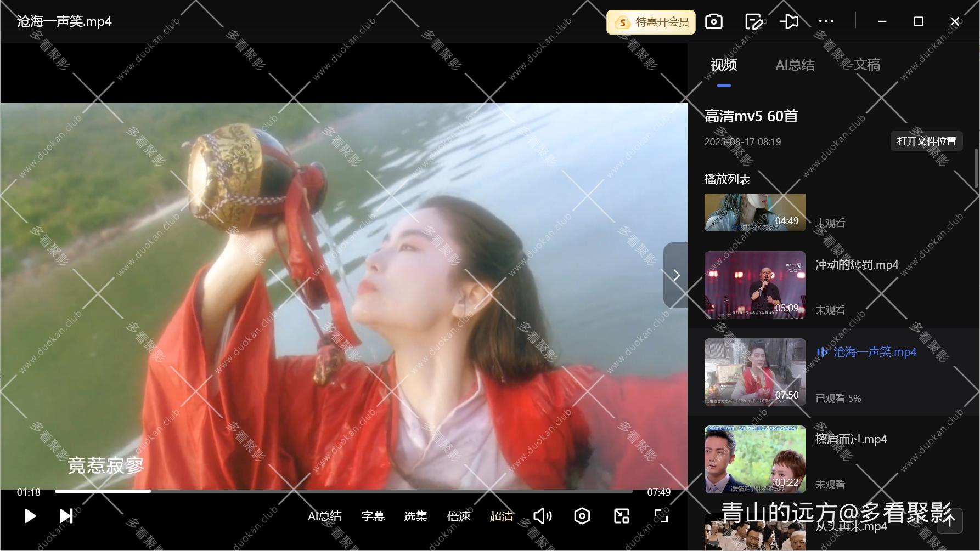980x551 pixels.
Task: Enter picture-in-picture mini window mode
Action: [x=621, y=516]
